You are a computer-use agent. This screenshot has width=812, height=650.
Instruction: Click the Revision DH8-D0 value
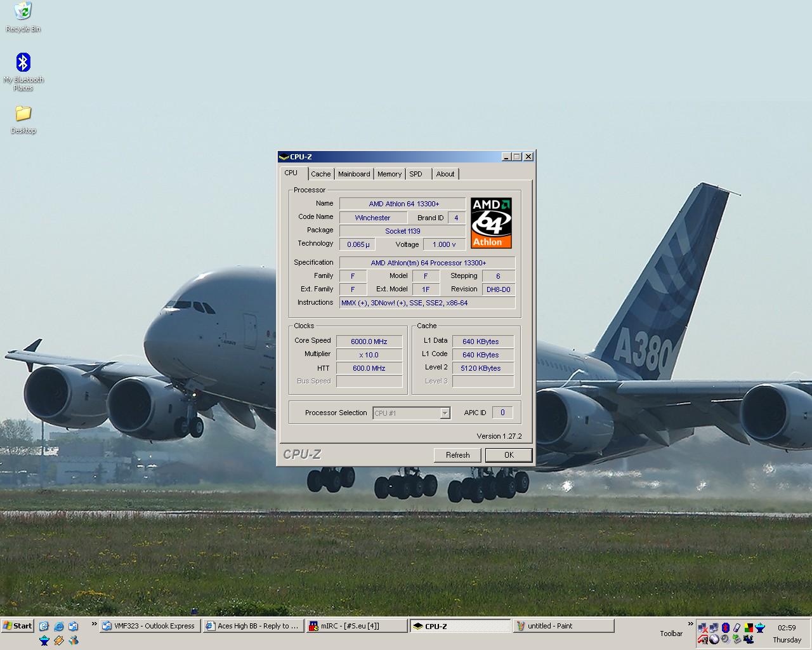499,289
